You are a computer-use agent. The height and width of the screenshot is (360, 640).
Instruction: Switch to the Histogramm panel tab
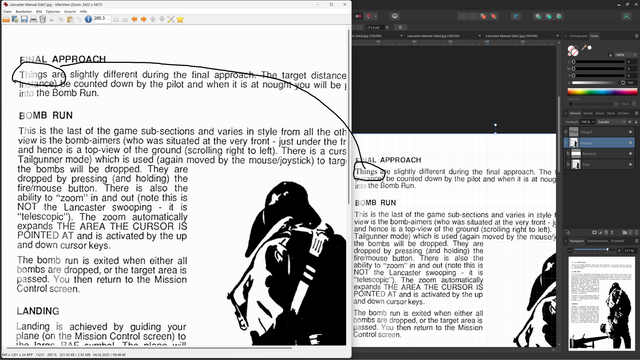[578, 36]
